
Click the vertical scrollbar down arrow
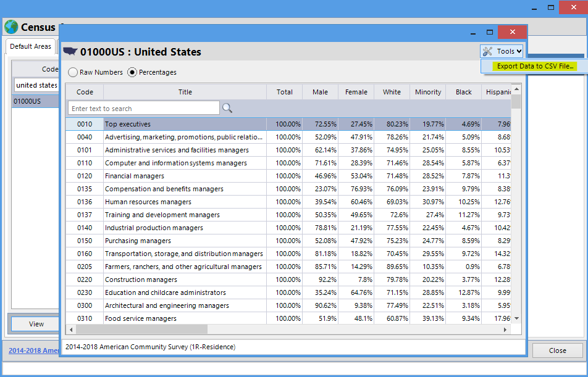pyautogui.click(x=516, y=318)
